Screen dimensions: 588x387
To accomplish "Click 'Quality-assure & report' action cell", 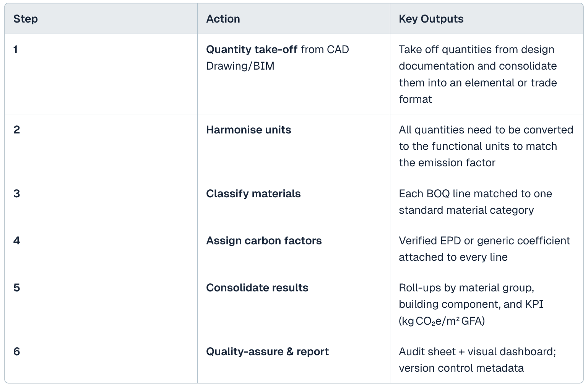I will pyautogui.click(x=267, y=351).
